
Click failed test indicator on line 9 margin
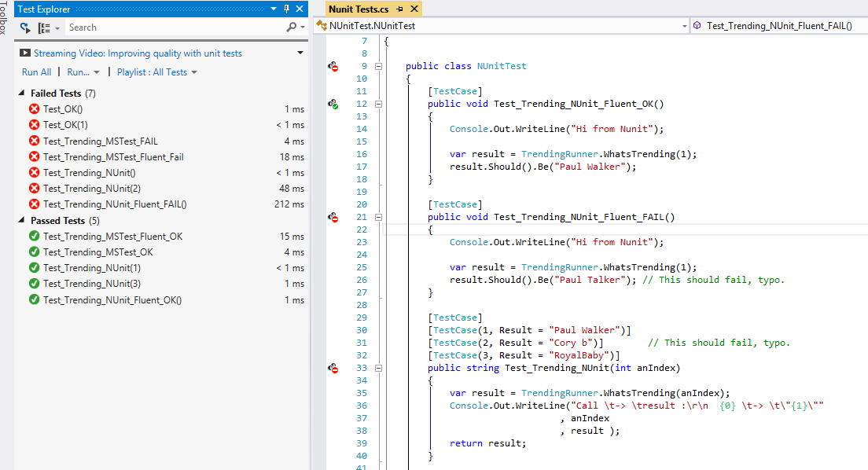point(333,67)
